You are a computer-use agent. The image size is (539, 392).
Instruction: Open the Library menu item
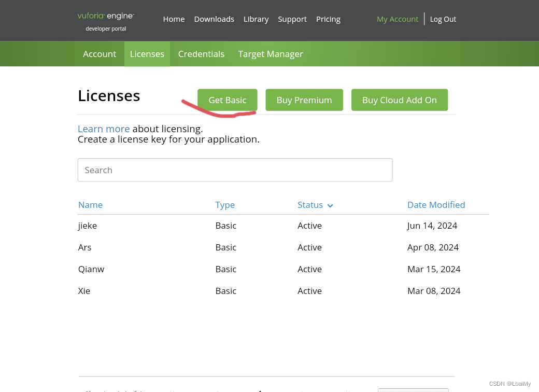click(256, 19)
